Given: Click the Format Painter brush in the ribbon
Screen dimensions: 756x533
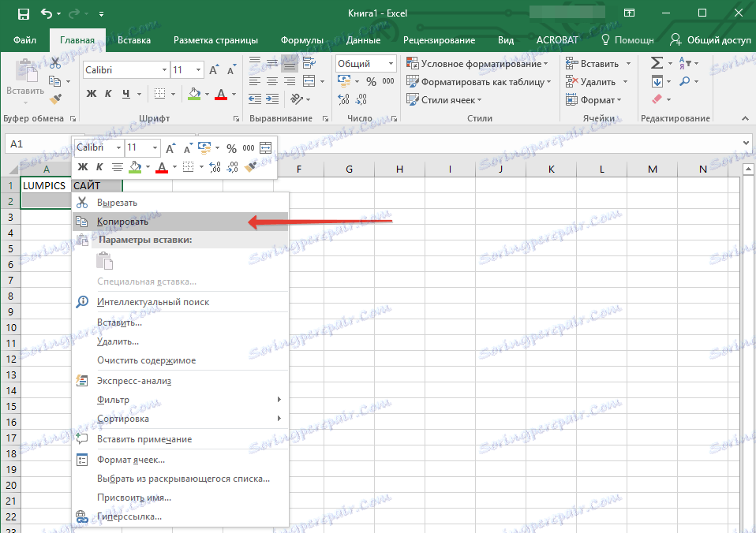Looking at the screenshot, I should [x=55, y=99].
